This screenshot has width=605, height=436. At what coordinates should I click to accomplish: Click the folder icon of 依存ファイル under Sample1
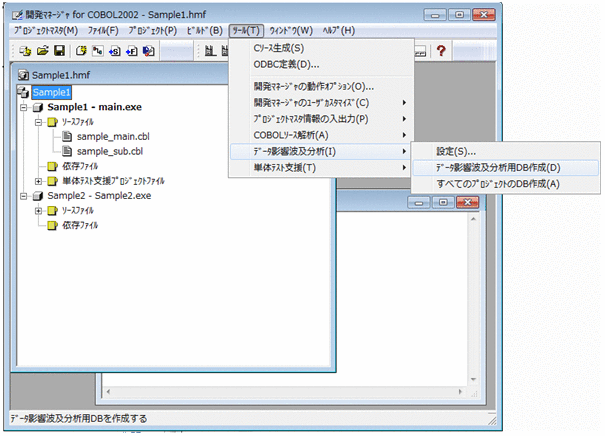click(52, 166)
